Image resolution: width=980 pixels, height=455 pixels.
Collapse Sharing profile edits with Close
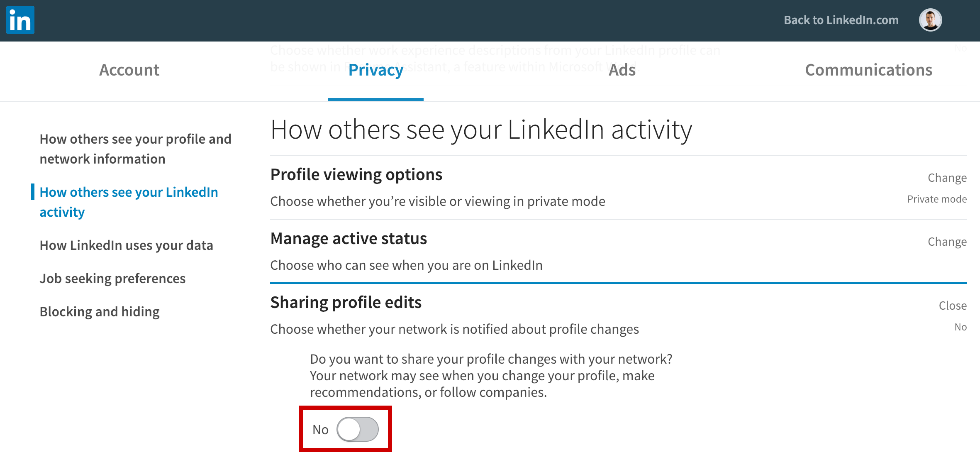click(952, 306)
